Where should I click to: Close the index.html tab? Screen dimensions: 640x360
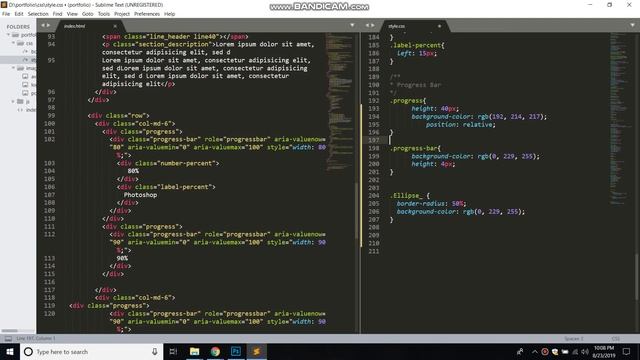[115, 26]
